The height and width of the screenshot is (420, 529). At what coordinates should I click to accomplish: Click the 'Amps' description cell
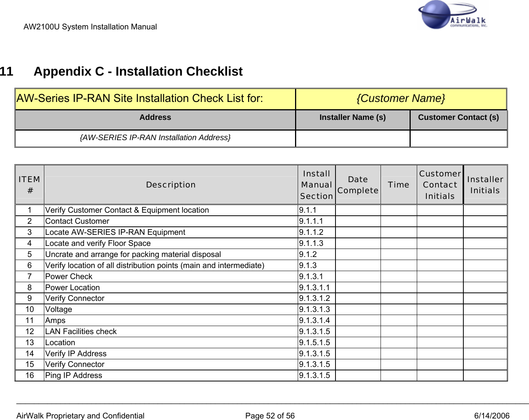pos(171,321)
